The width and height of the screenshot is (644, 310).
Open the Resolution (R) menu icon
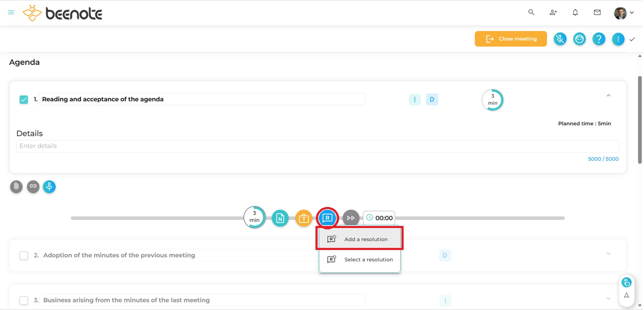(x=328, y=218)
